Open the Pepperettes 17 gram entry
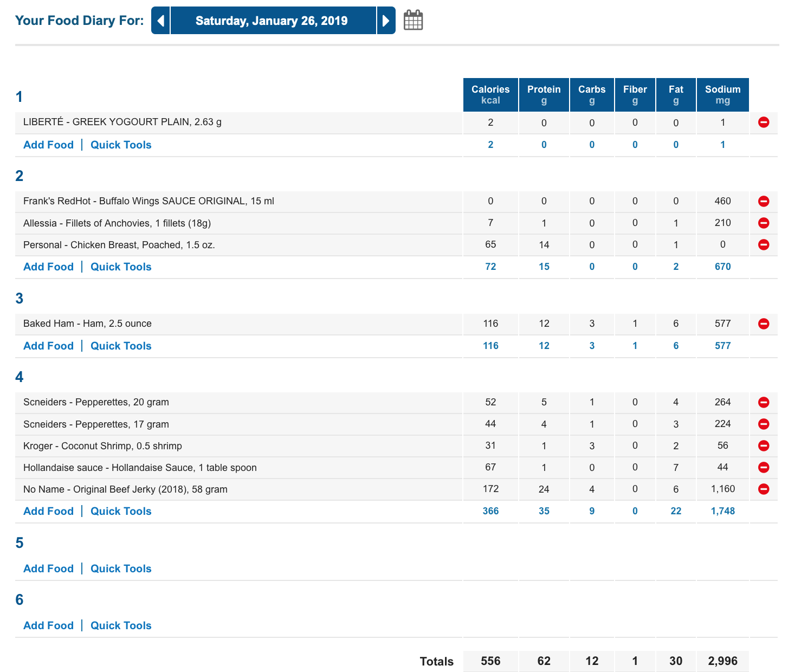The height and width of the screenshot is (672, 801). click(96, 424)
